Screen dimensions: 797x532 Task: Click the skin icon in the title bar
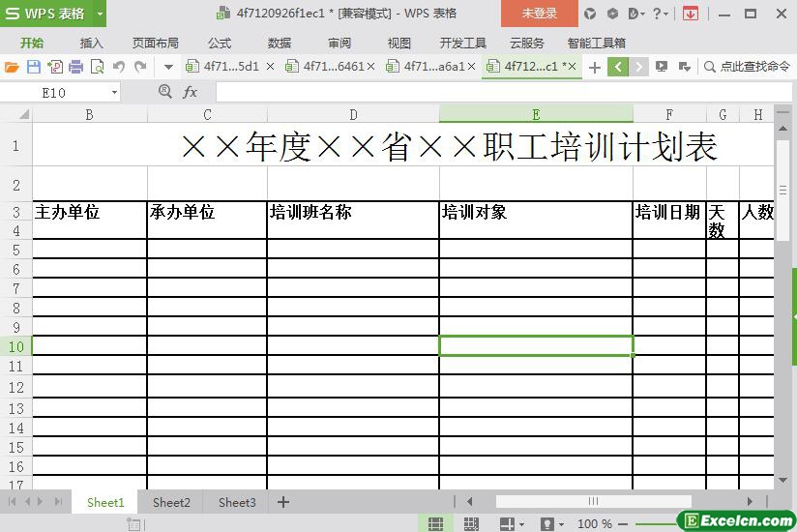590,14
